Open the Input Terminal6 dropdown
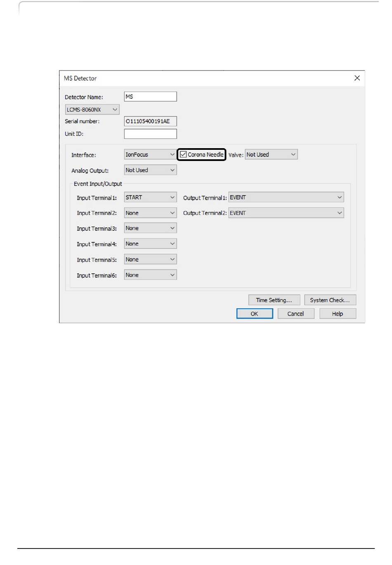 (151, 275)
